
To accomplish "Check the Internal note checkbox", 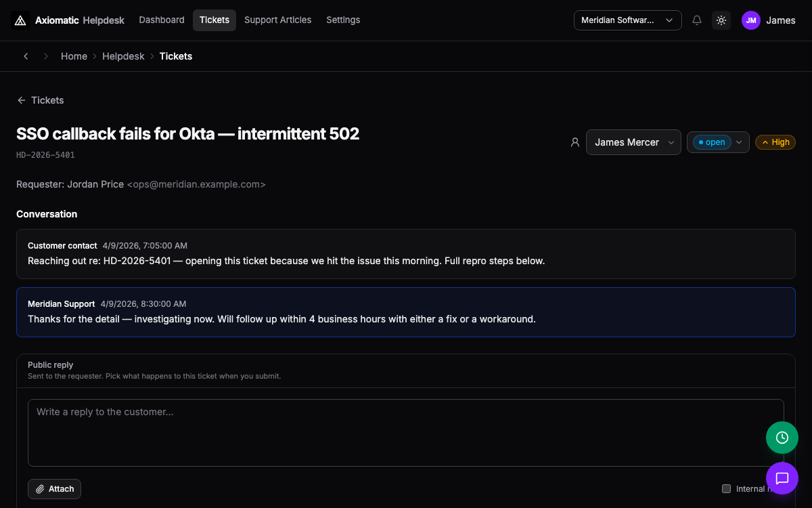I will [727, 489].
